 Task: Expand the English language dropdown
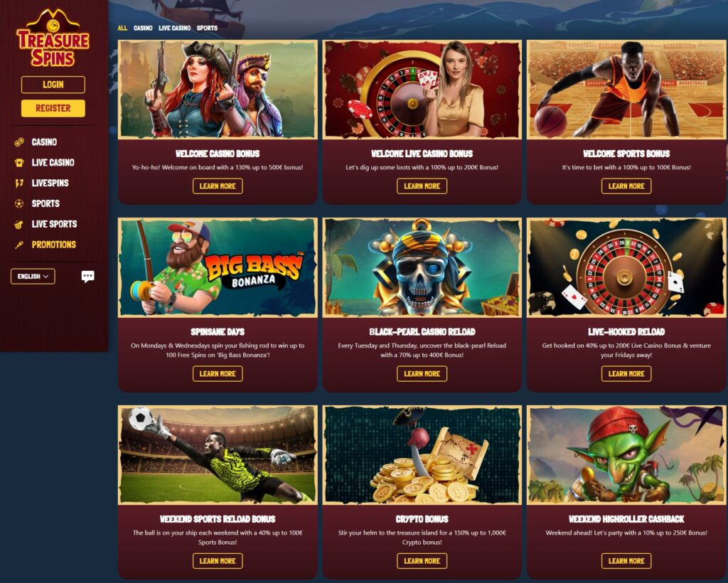click(33, 276)
